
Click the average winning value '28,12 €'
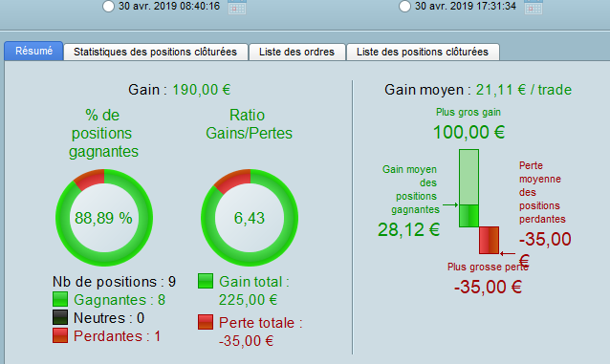click(409, 229)
